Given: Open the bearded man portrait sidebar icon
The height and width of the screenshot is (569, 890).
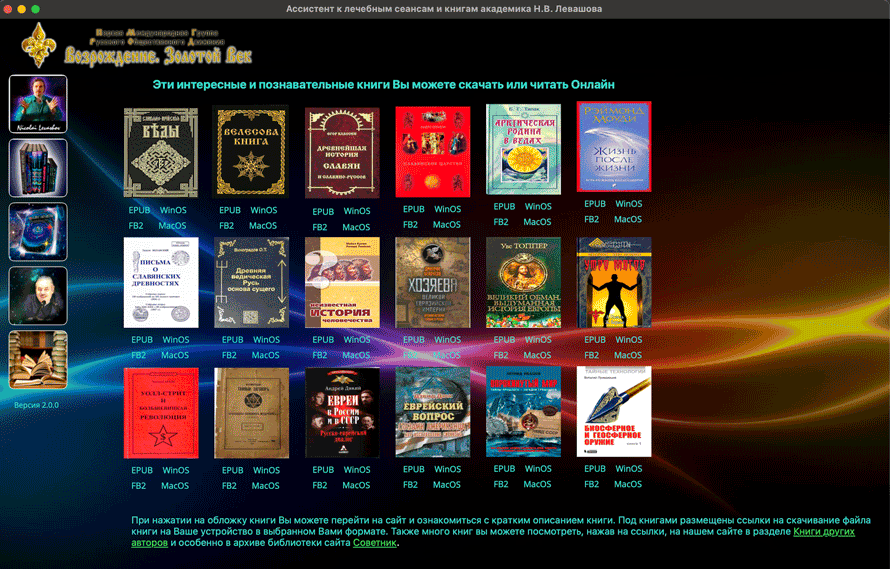Looking at the screenshot, I should (x=38, y=296).
